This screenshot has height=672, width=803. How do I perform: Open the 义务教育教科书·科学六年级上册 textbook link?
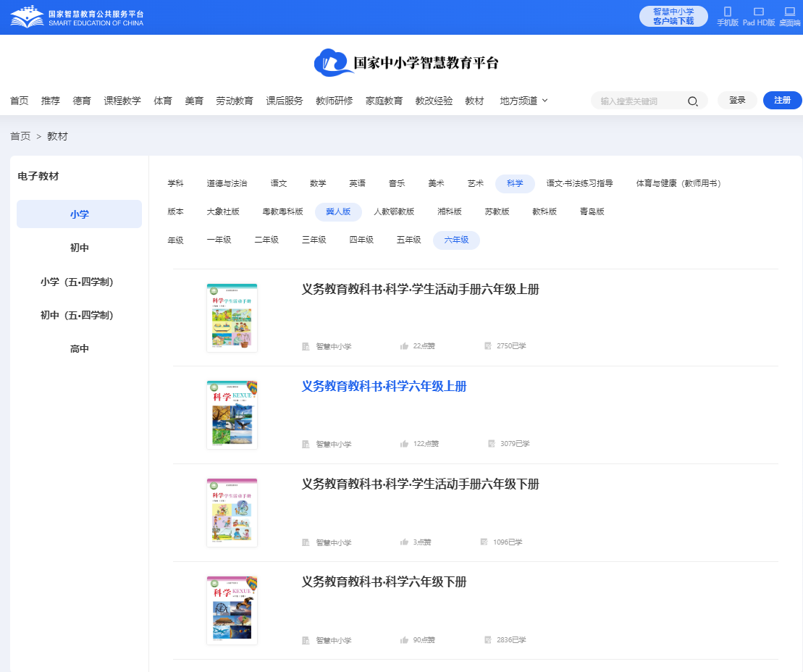[384, 387]
